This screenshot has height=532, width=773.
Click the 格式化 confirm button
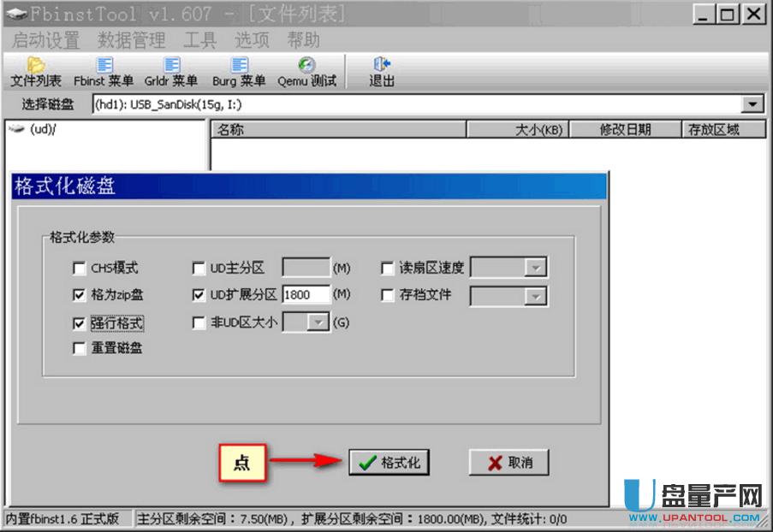pos(389,463)
